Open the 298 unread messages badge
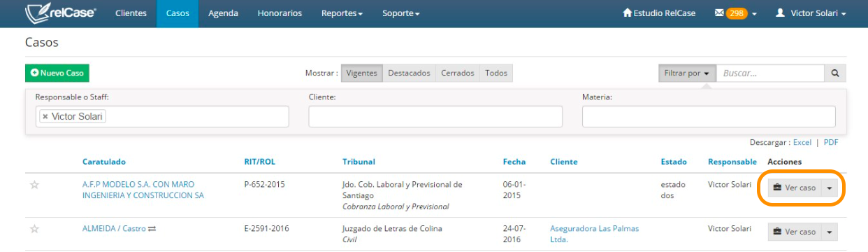 point(737,13)
